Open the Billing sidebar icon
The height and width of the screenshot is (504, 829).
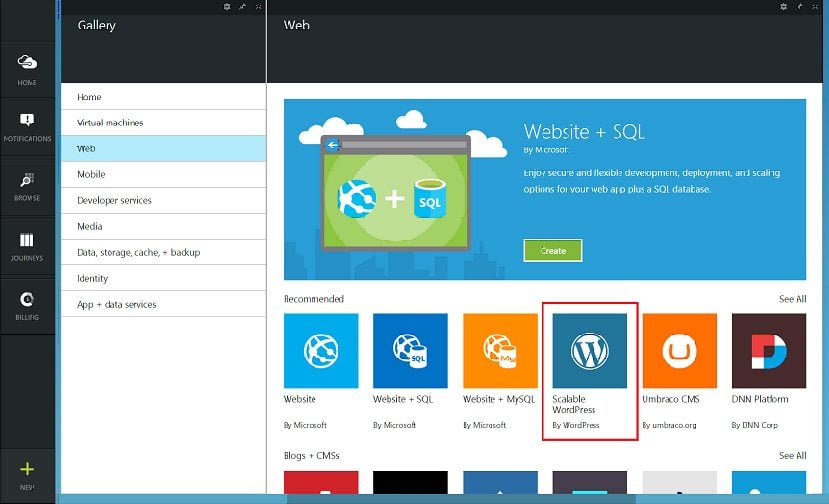(x=28, y=304)
